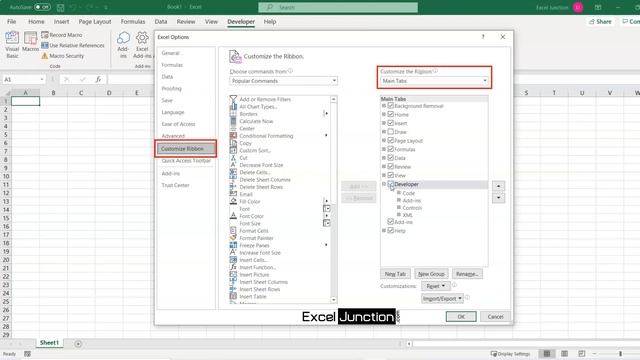The width and height of the screenshot is (640, 360).
Task: Click Share button
Action: tap(600, 22)
